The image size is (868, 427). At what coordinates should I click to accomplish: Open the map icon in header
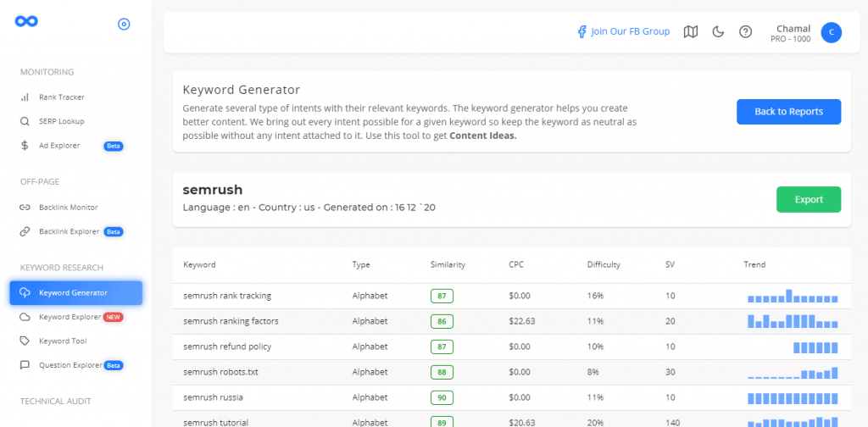pos(690,32)
